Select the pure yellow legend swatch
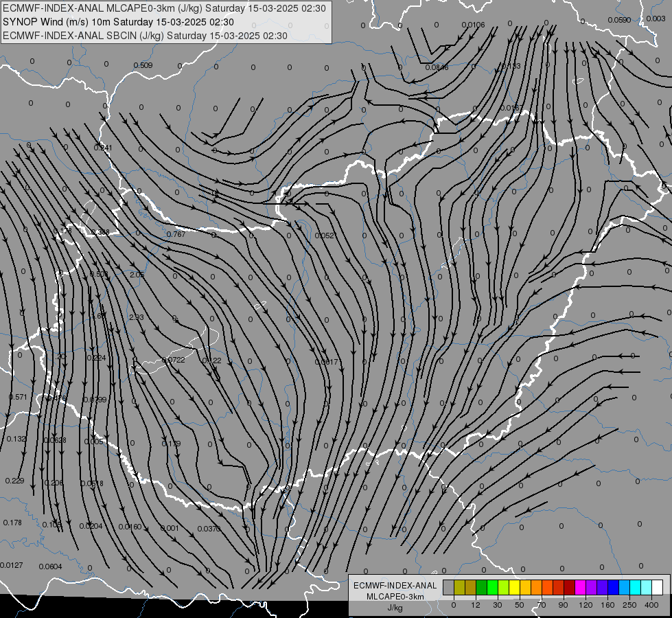 514,587
